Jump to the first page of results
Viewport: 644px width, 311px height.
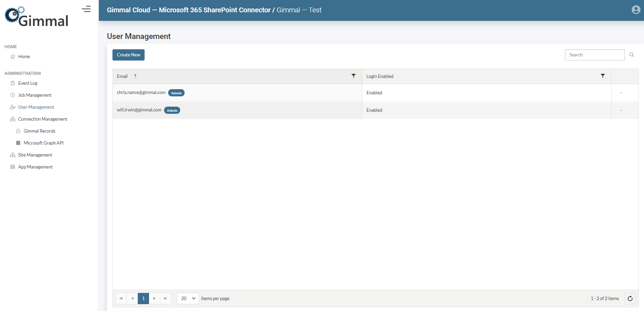point(121,298)
